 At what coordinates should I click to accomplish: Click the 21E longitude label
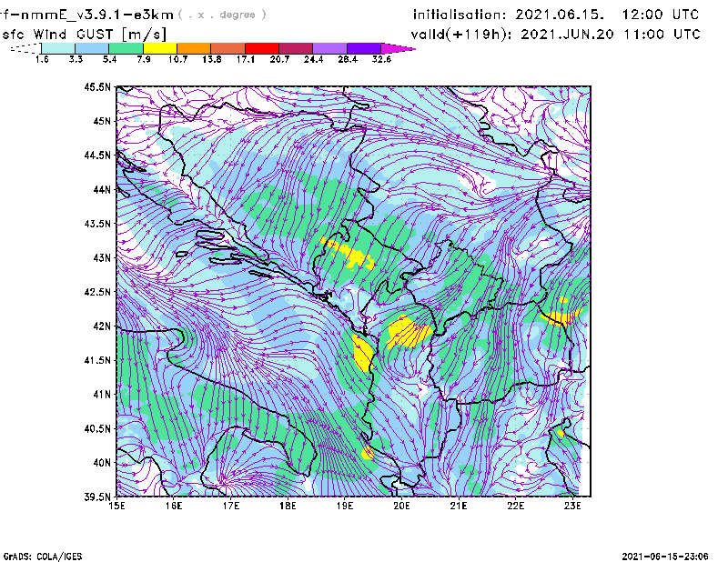[x=459, y=506]
